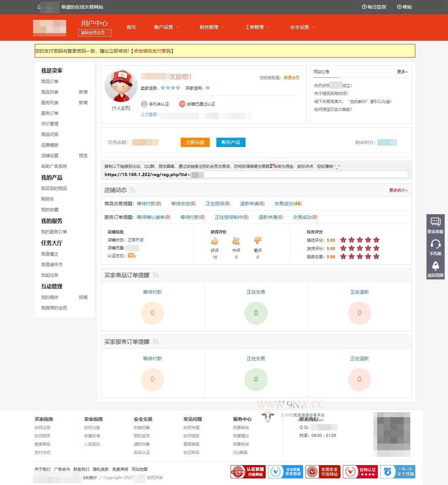The height and width of the screenshot is (485, 448).
Task: Click the cartoon user avatar picture
Action: pyautogui.click(x=121, y=86)
